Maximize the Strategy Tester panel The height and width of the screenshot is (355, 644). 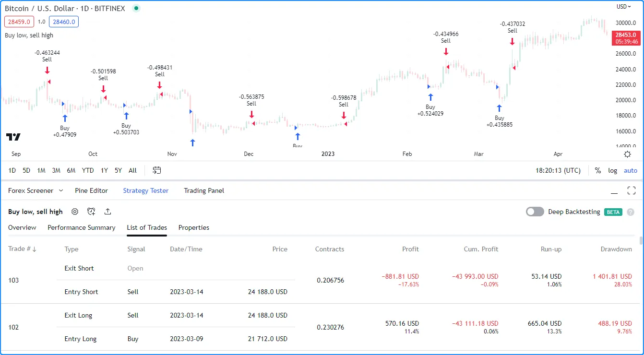[632, 190]
